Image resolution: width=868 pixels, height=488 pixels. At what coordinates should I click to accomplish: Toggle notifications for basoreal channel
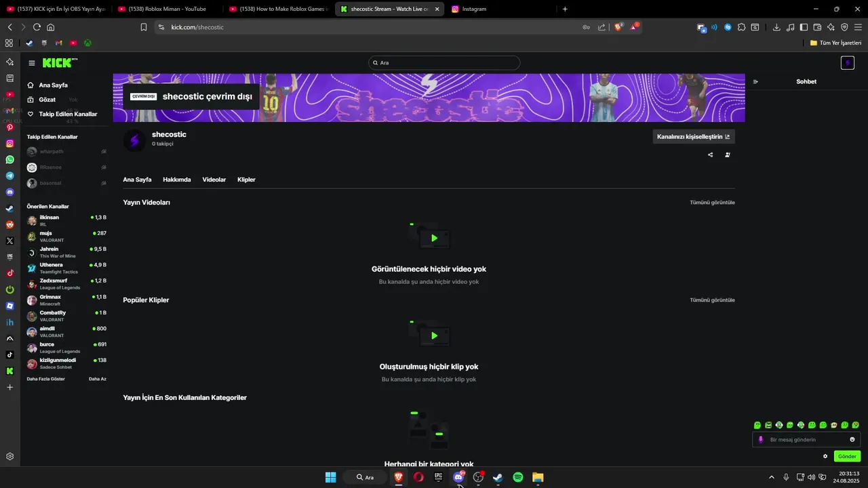pos(104,183)
